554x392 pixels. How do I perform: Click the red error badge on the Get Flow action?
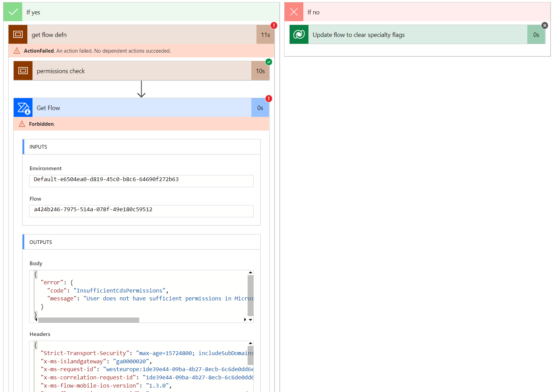tap(268, 99)
